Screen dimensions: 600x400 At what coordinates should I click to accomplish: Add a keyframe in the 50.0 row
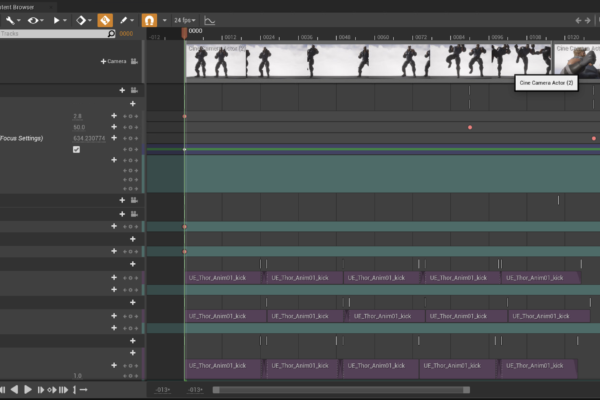point(130,127)
